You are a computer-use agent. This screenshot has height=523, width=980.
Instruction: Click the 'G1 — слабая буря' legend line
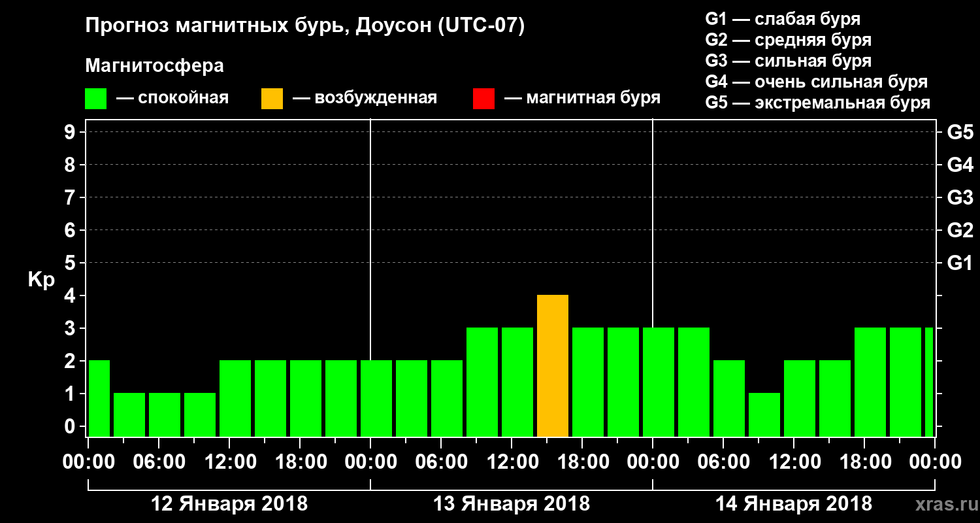coord(783,19)
